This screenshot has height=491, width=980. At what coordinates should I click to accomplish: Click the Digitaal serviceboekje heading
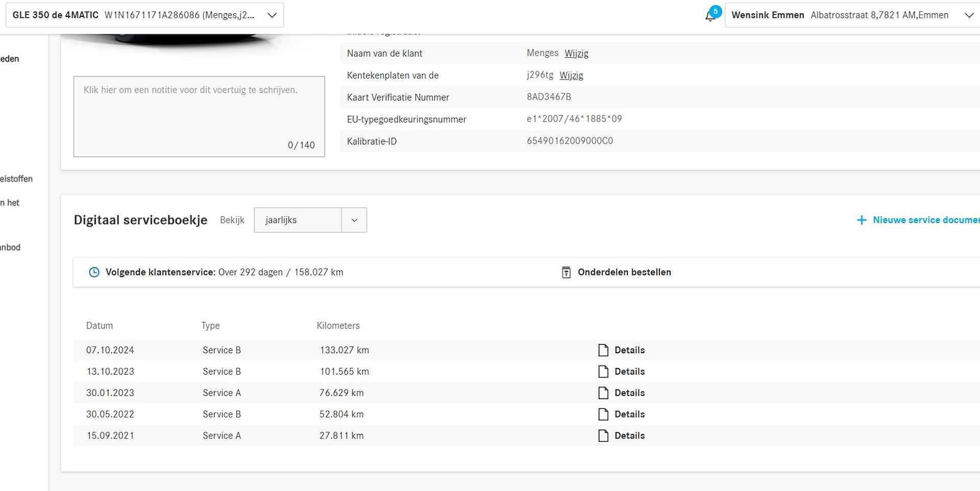coord(140,220)
